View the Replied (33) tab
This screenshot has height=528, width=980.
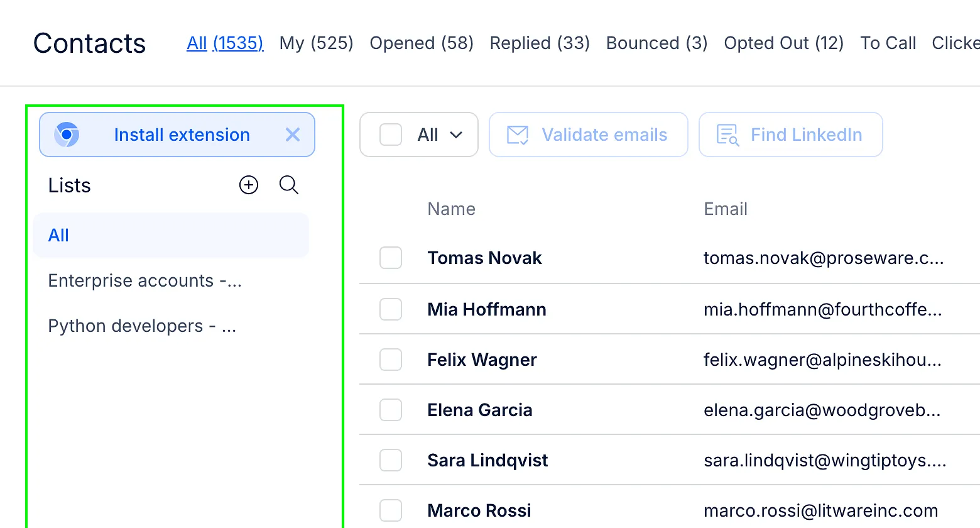pos(540,43)
